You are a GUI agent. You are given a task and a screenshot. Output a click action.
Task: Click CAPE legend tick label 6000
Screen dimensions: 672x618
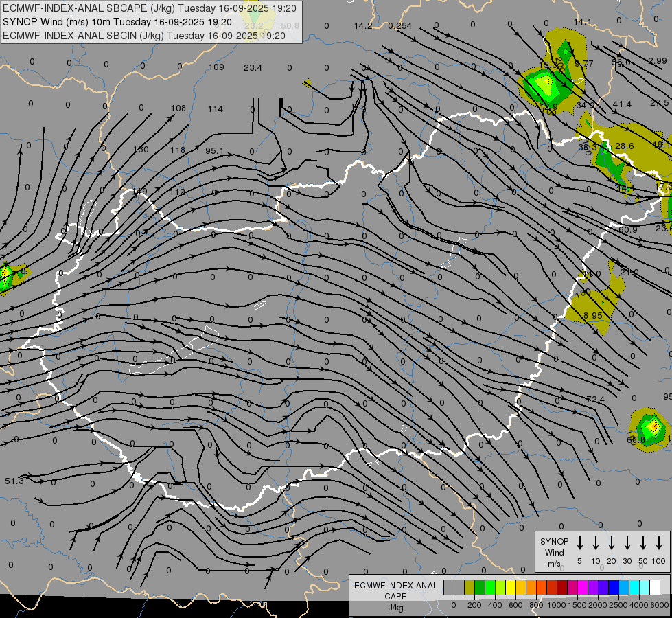click(x=660, y=605)
